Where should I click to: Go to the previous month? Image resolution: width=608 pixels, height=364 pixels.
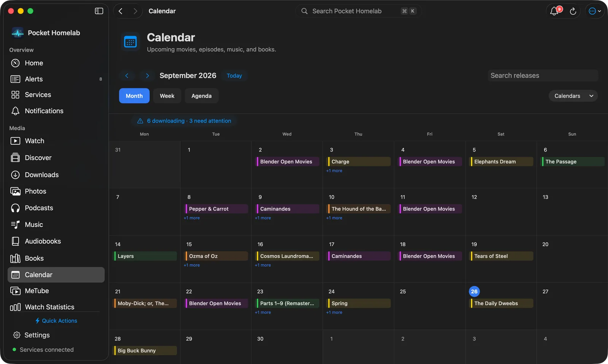pyautogui.click(x=127, y=76)
